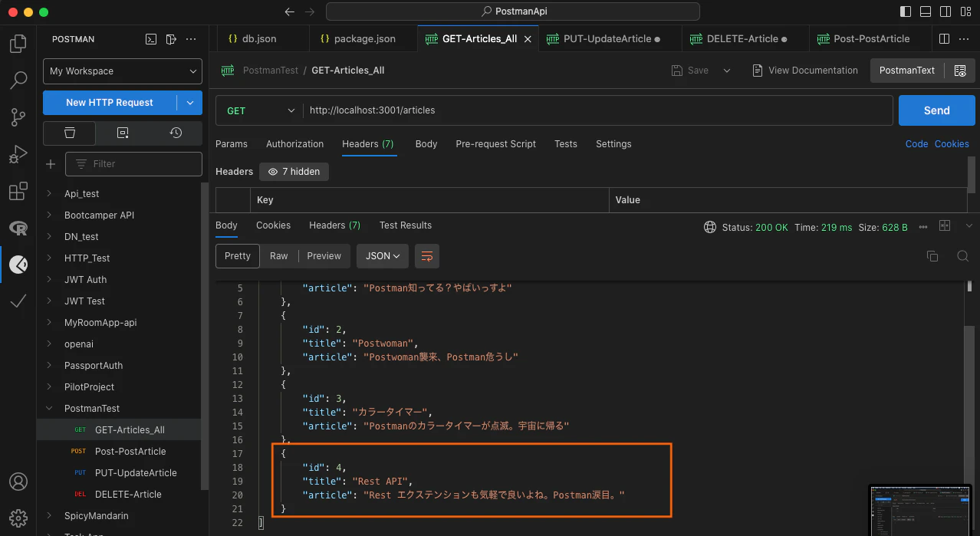Switch to the History clock icon tab
Screen dimensions: 980x536
tap(176, 133)
